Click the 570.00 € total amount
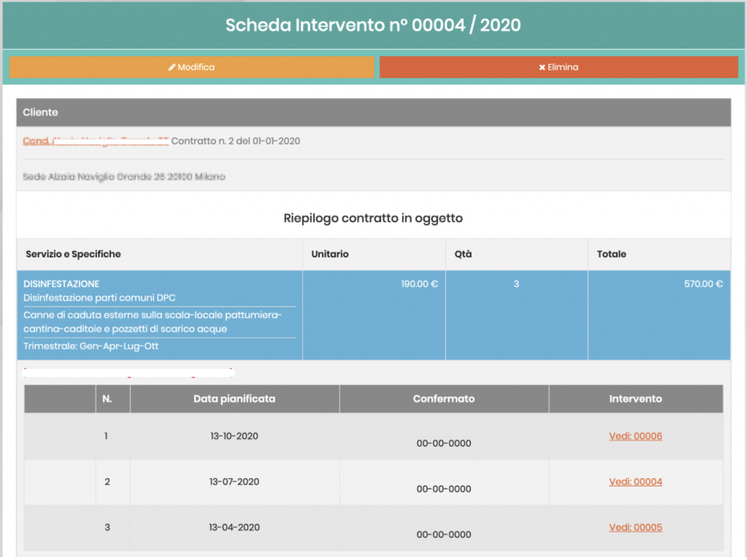The image size is (747, 560). [x=703, y=284]
